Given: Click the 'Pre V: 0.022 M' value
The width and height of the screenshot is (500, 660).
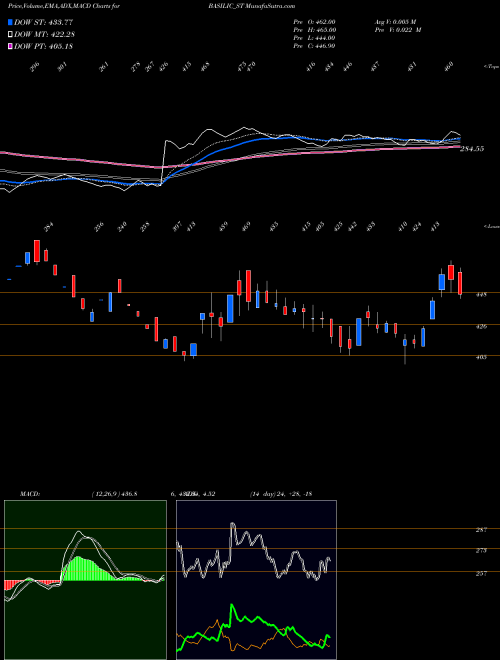Looking at the screenshot, I should tap(398, 30).
